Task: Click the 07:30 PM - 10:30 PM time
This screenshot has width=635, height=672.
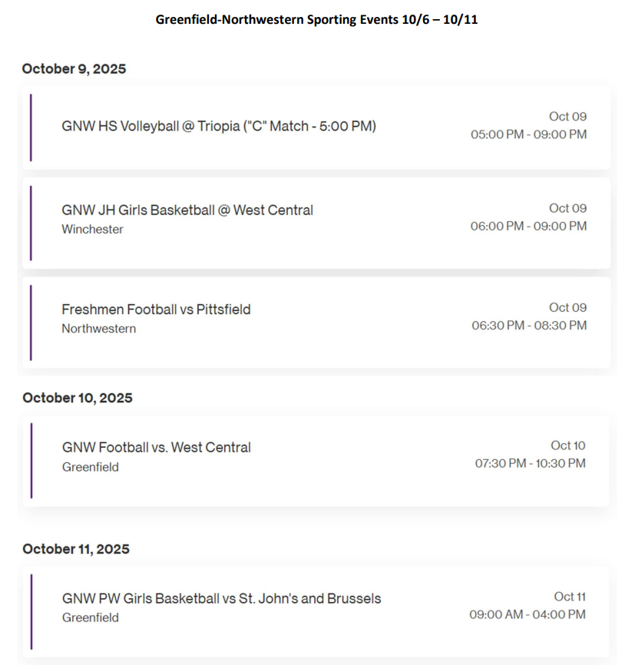Action: (x=530, y=463)
